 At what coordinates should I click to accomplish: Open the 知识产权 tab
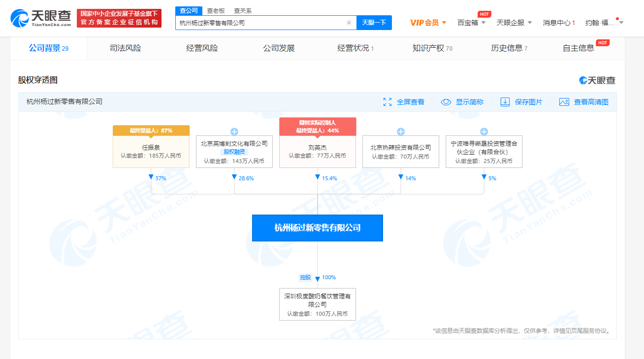(432, 48)
